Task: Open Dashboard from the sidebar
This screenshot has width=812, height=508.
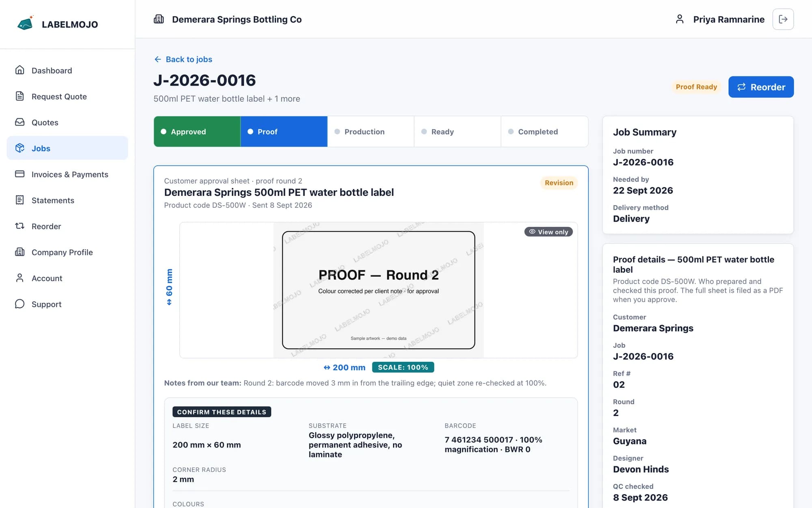Action: 67,70
